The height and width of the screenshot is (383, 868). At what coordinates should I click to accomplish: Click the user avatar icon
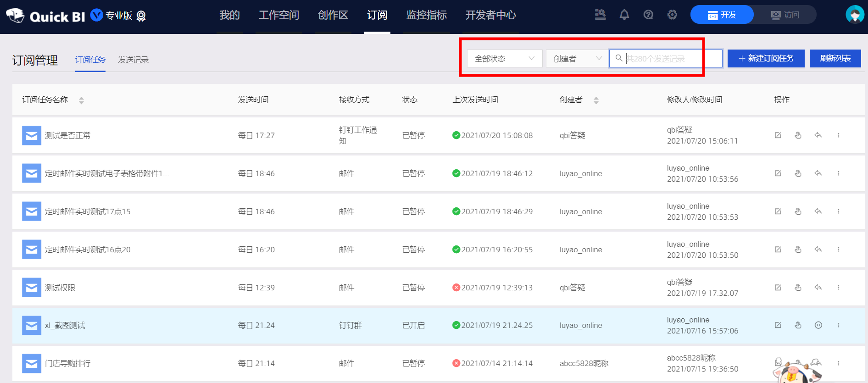(x=854, y=15)
